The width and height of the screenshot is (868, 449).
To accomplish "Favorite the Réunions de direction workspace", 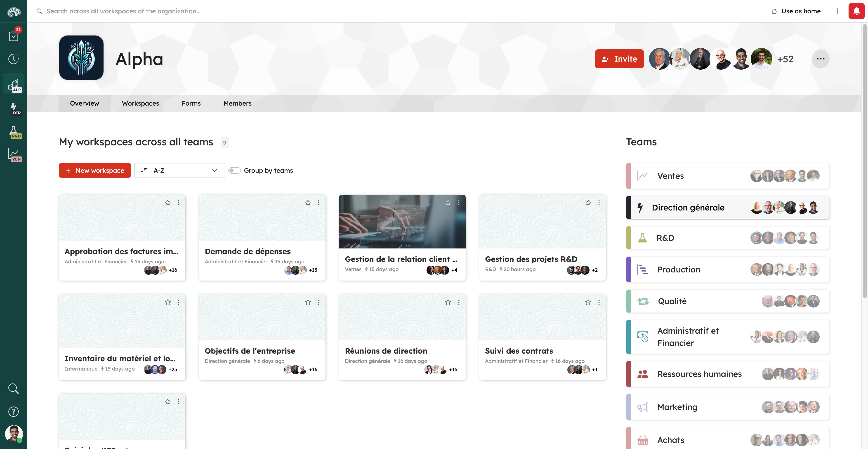I will (x=448, y=302).
